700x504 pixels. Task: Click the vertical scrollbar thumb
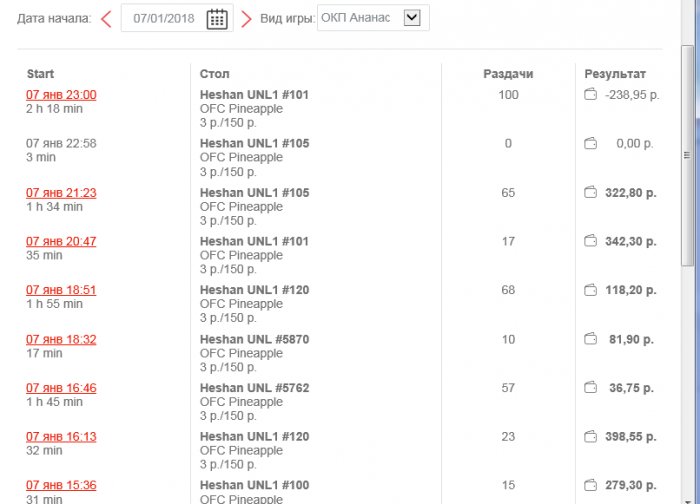[687, 155]
